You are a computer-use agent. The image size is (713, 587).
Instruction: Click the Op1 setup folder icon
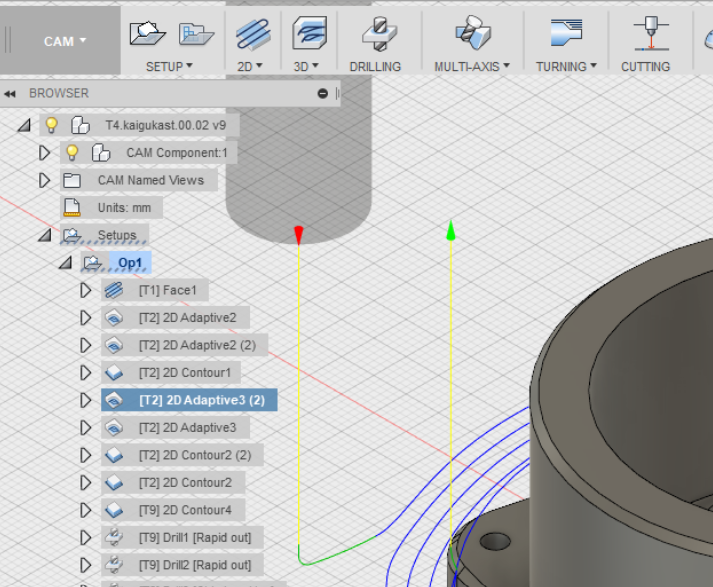click(92, 263)
